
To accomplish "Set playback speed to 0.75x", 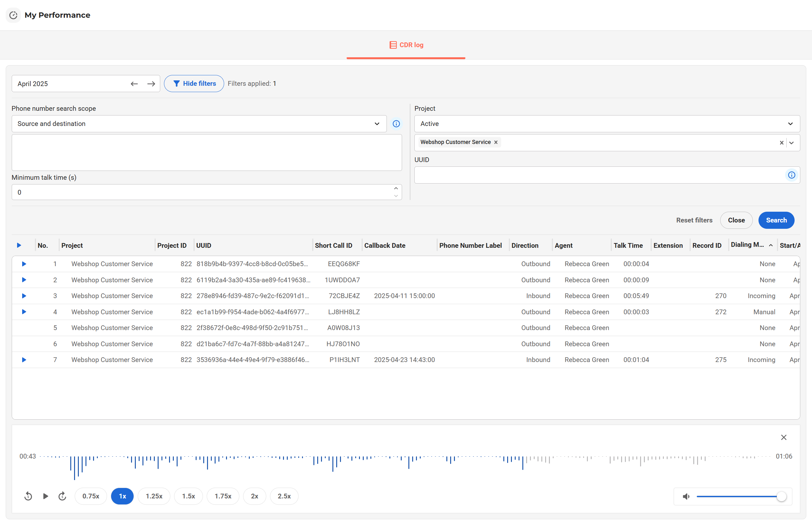I will [91, 497].
